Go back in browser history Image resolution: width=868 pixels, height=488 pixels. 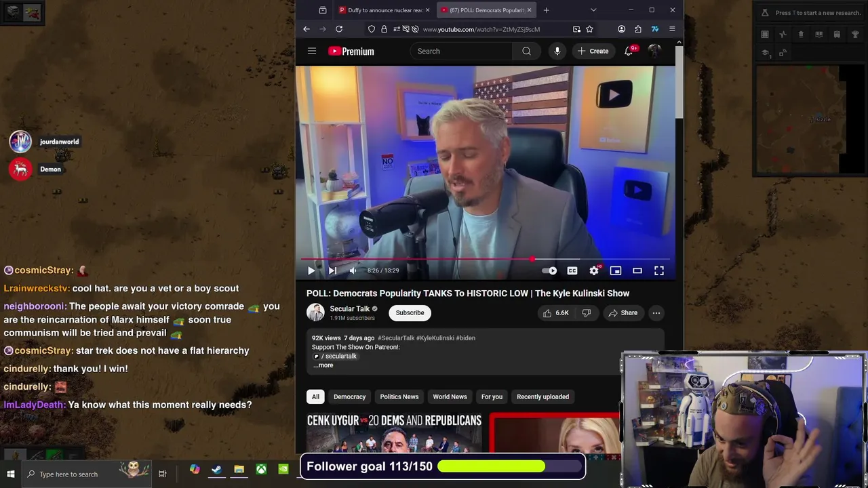point(307,29)
